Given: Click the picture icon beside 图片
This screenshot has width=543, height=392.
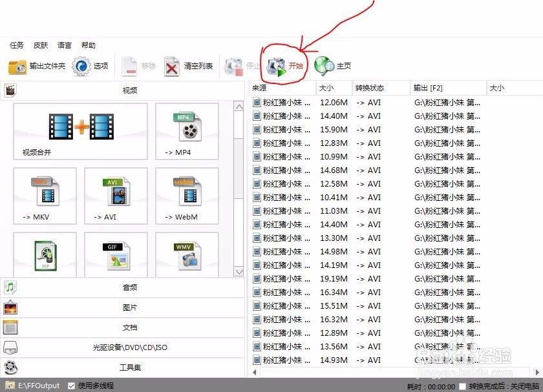Looking at the screenshot, I should pyautogui.click(x=10, y=307).
